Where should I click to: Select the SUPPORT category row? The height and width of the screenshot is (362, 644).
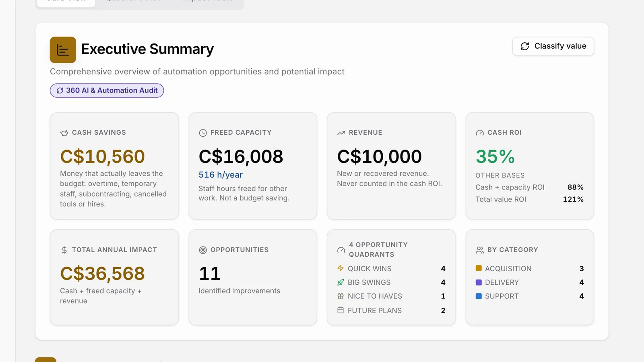[x=530, y=296]
